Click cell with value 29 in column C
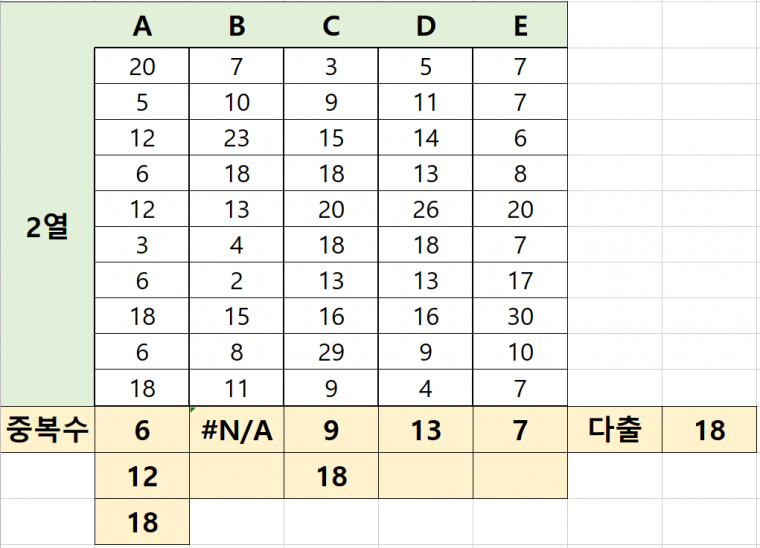Screen dimensions: 760x548 [331, 352]
